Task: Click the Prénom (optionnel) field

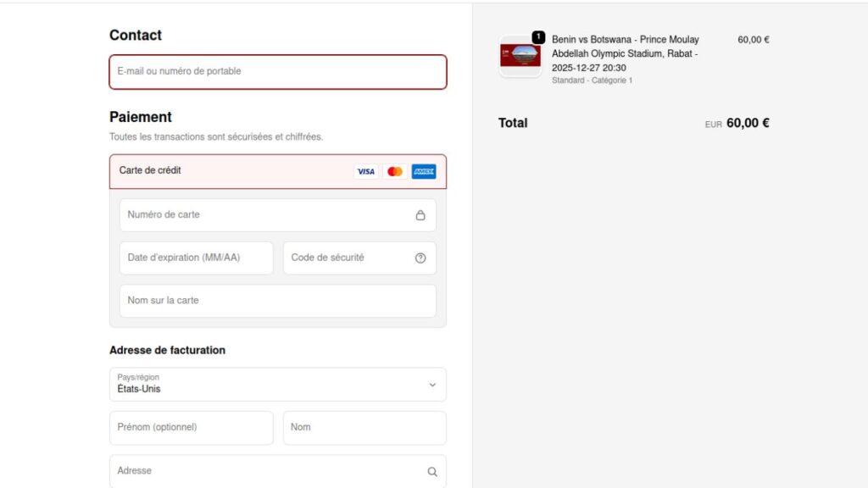Action: click(191, 428)
